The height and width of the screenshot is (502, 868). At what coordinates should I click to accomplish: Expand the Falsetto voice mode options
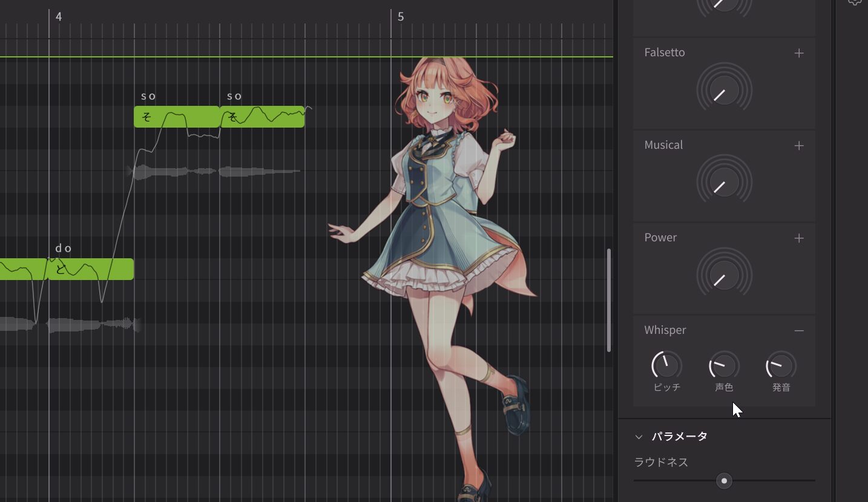[799, 53]
